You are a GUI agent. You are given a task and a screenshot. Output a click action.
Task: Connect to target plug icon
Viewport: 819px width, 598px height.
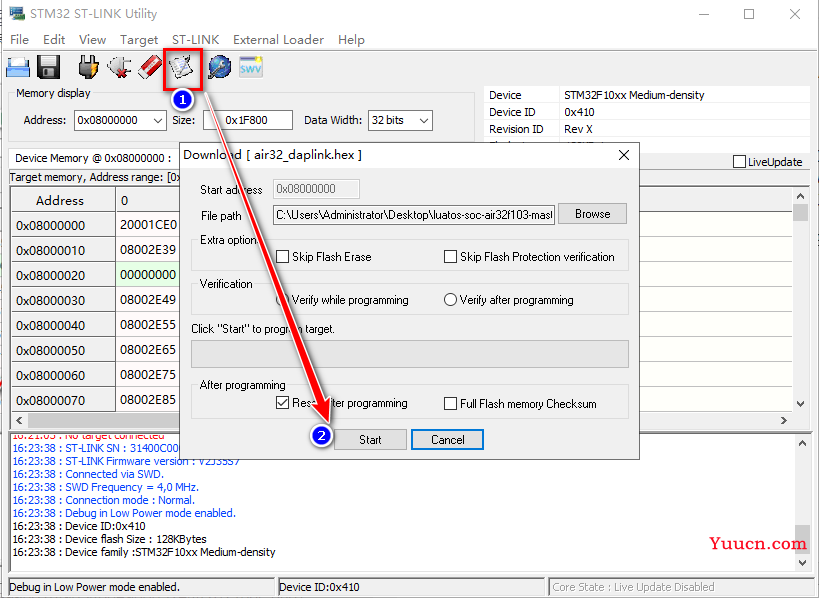coord(88,68)
